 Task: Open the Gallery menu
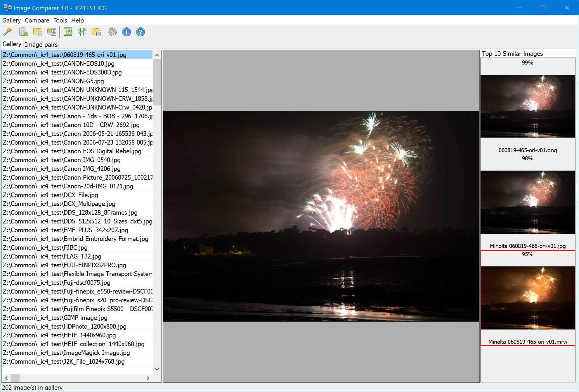[11, 20]
